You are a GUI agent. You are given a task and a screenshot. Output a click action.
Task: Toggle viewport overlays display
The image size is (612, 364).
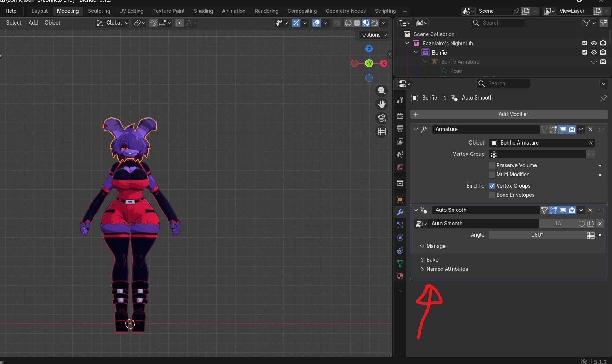click(x=317, y=23)
